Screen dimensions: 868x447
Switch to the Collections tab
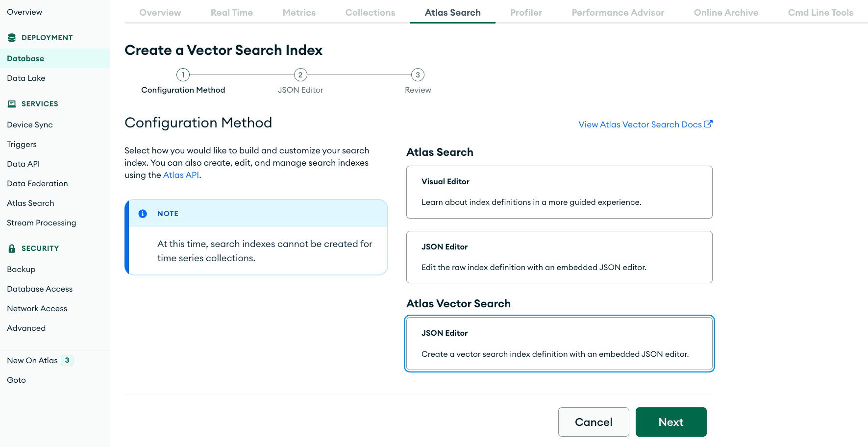click(x=370, y=13)
